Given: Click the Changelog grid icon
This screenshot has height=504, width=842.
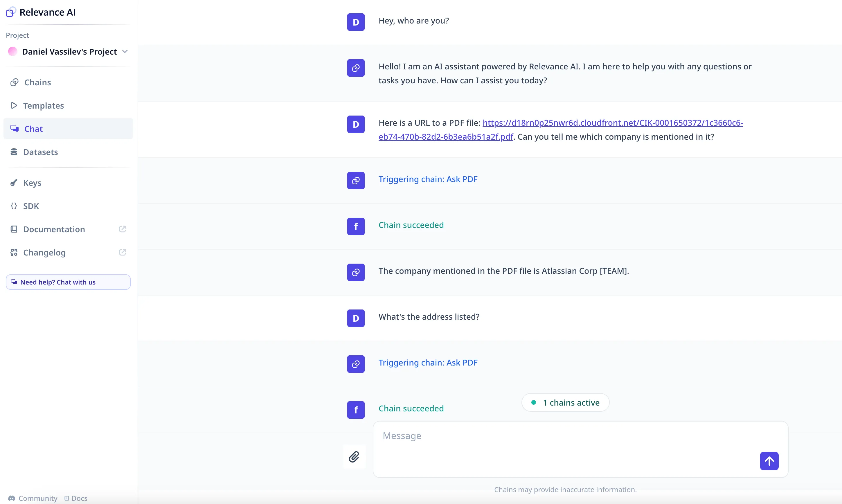Looking at the screenshot, I should point(14,252).
